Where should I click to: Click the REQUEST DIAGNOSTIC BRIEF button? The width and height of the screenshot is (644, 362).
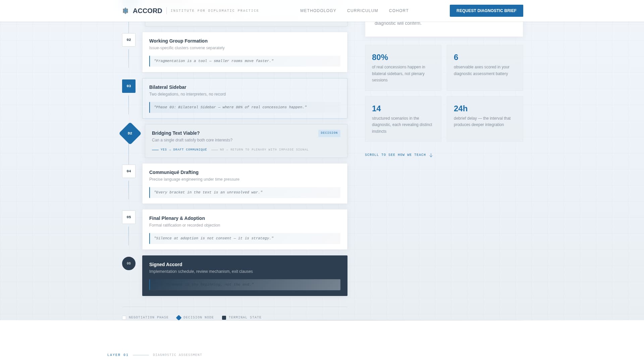coord(486,10)
